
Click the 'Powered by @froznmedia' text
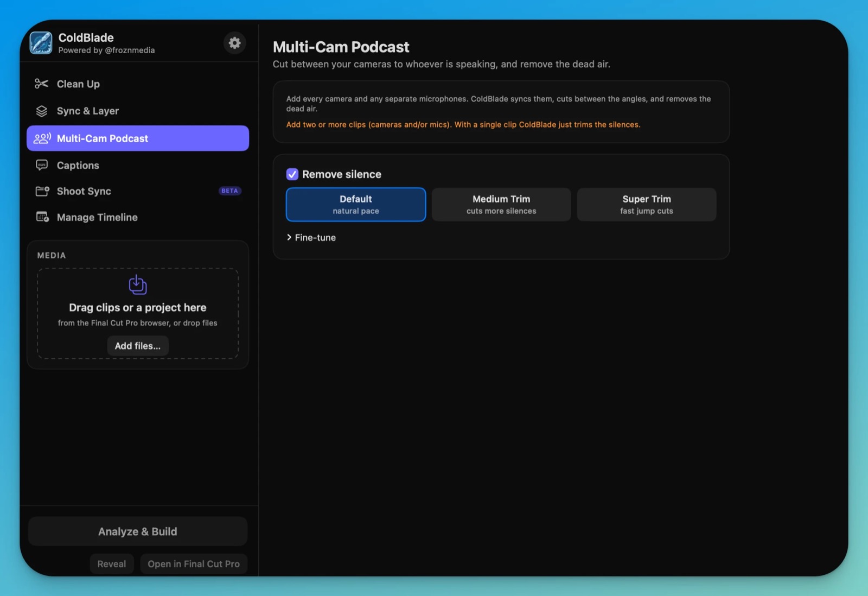tap(106, 50)
